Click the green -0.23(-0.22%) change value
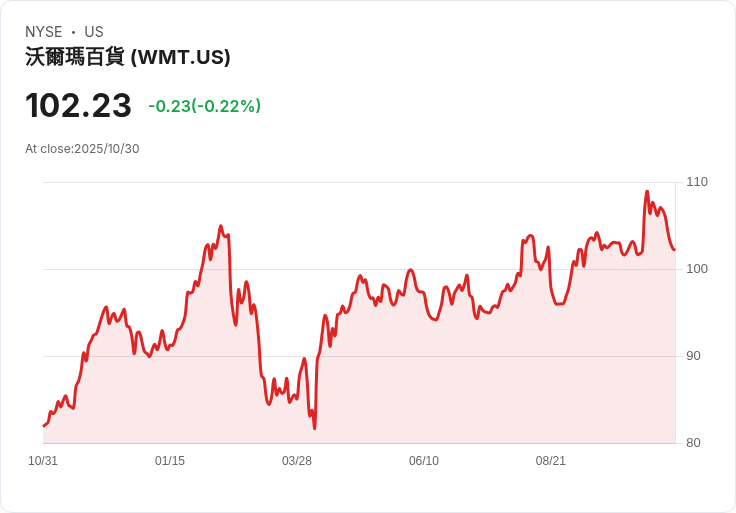The height and width of the screenshot is (513, 736). pyautogui.click(x=204, y=106)
